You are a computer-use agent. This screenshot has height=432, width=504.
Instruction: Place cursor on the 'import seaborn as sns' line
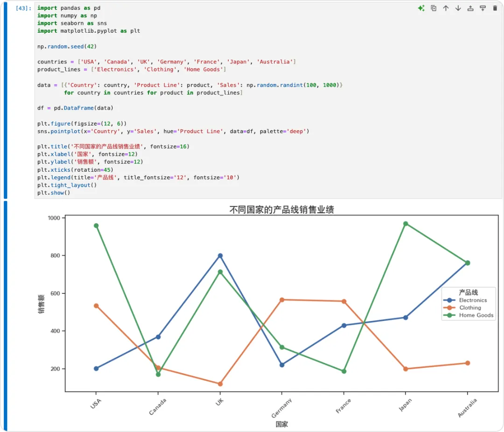(72, 23)
